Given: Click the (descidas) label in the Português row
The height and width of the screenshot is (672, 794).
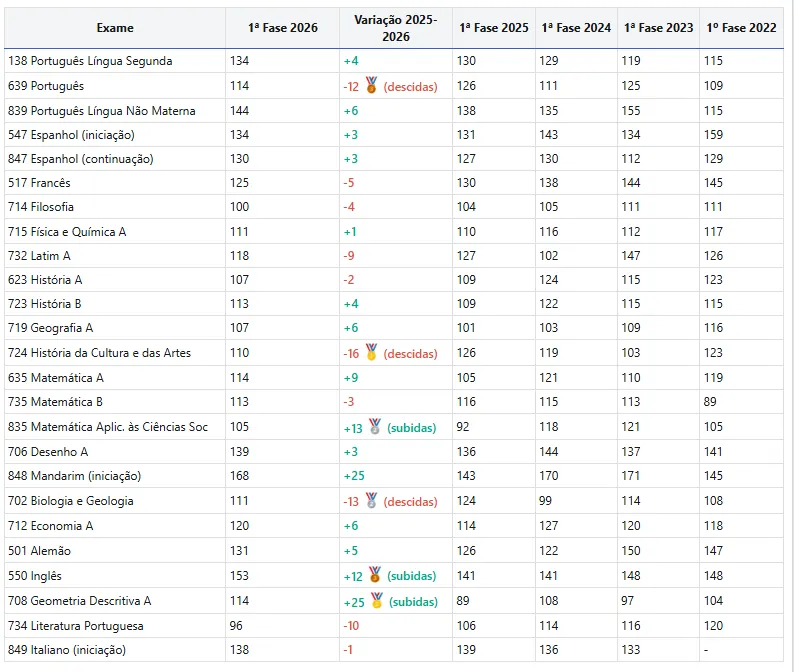Looking at the screenshot, I should [410, 87].
